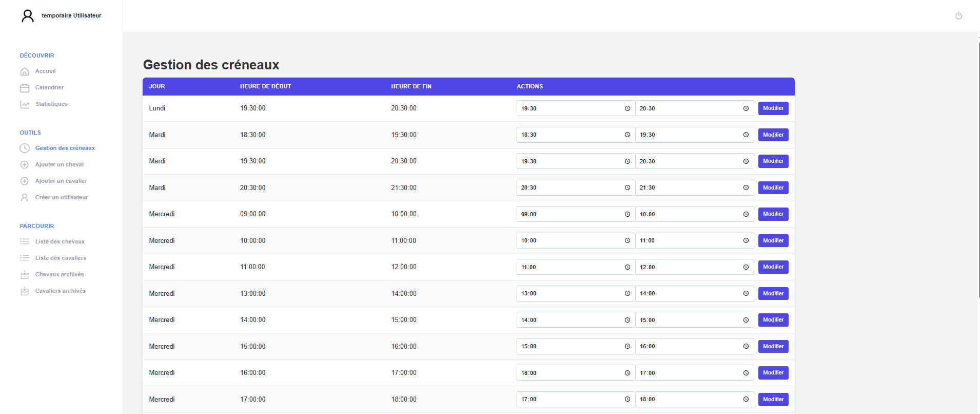Click Modifier for Mardi 20:30 slot
The width and height of the screenshot is (980, 414).
click(773, 188)
